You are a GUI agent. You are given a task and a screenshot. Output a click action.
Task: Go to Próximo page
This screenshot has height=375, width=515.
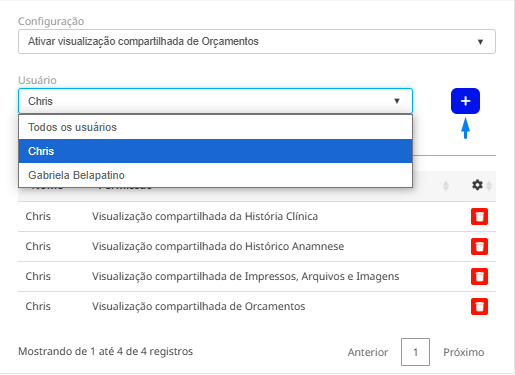[464, 352]
